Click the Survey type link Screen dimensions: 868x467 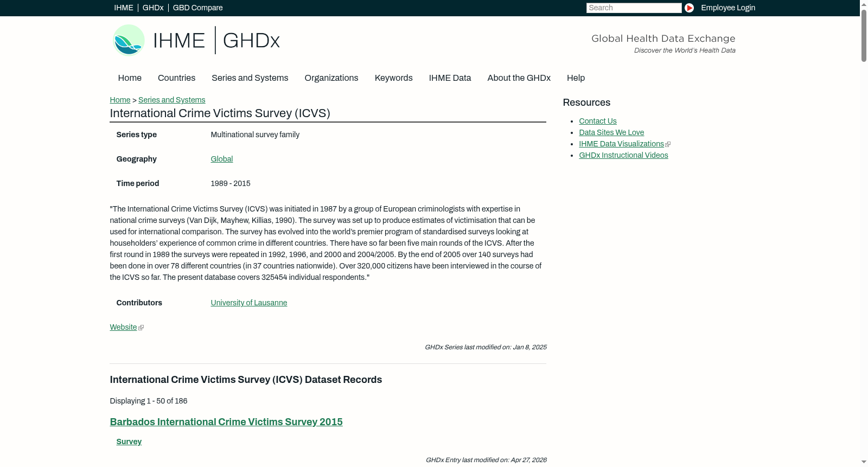129,442
